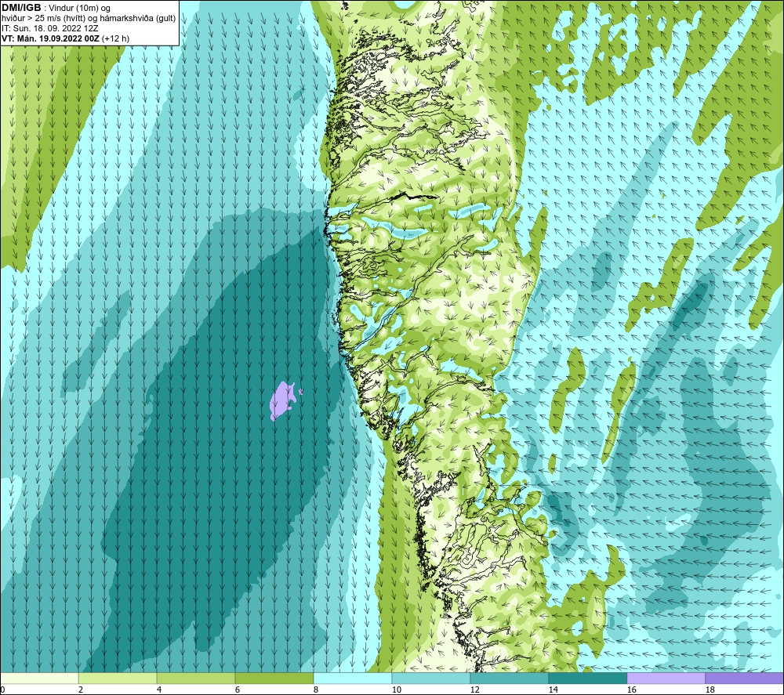Click the "IT: Sun. 18. 09. 2022 12Z" line
784x695 pixels.
50,28
